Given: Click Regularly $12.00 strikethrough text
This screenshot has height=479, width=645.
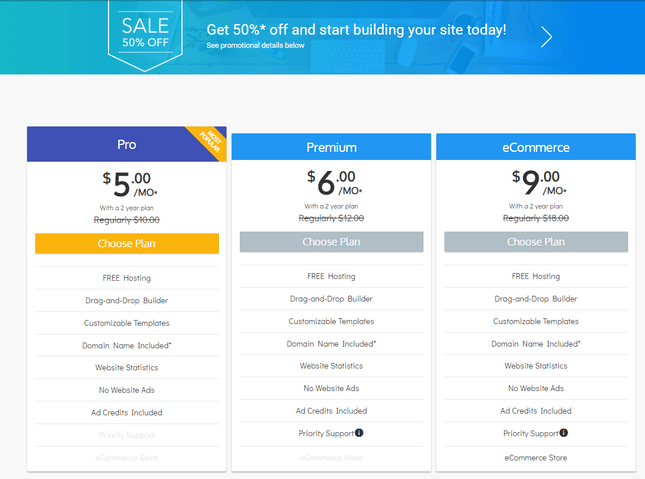Looking at the screenshot, I should tap(332, 218).
